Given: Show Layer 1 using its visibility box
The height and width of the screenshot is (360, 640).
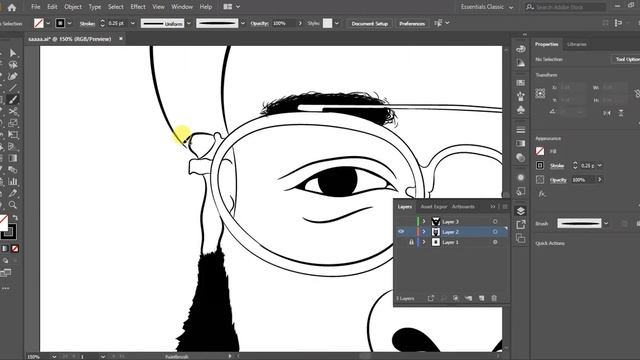Looking at the screenshot, I should click(x=401, y=242).
